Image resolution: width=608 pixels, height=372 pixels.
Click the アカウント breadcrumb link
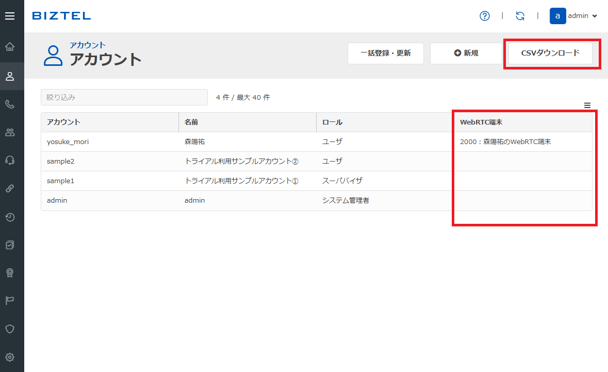[x=88, y=45]
